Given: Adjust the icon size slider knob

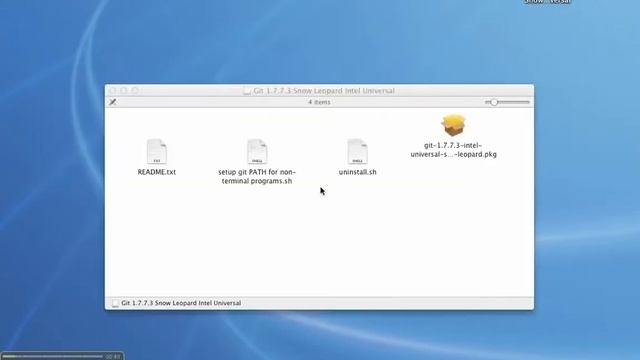Looking at the screenshot, I should coord(494,102).
